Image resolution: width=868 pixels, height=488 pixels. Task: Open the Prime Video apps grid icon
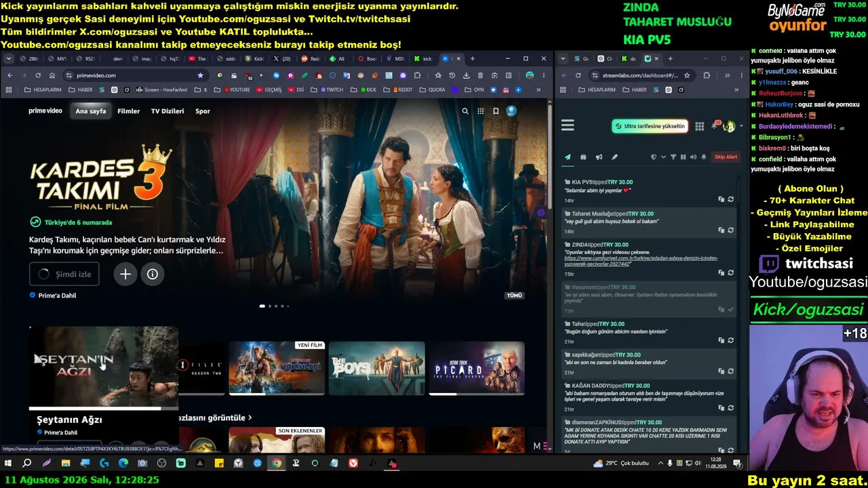(x=481, y=111)
